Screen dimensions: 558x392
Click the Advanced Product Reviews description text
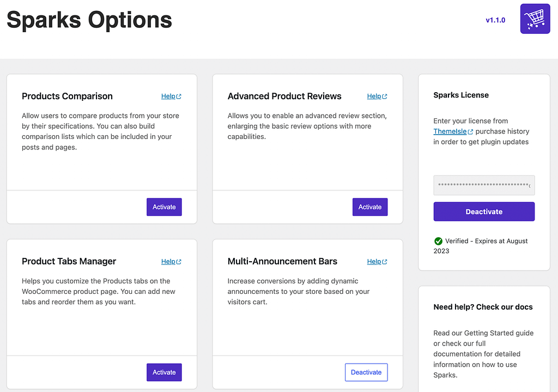(307, 126)
